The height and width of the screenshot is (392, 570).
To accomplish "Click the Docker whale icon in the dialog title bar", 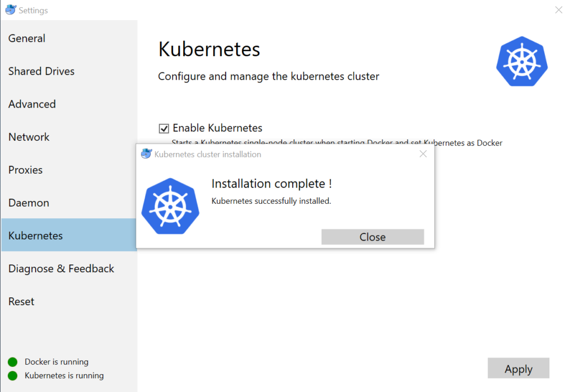I will (146, 154).
